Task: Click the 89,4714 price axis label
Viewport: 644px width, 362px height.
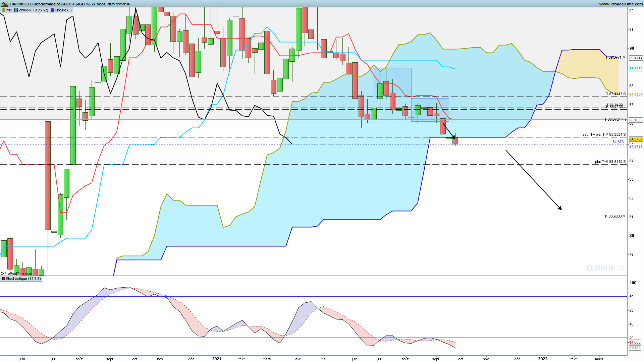Action: coord(636,58)
